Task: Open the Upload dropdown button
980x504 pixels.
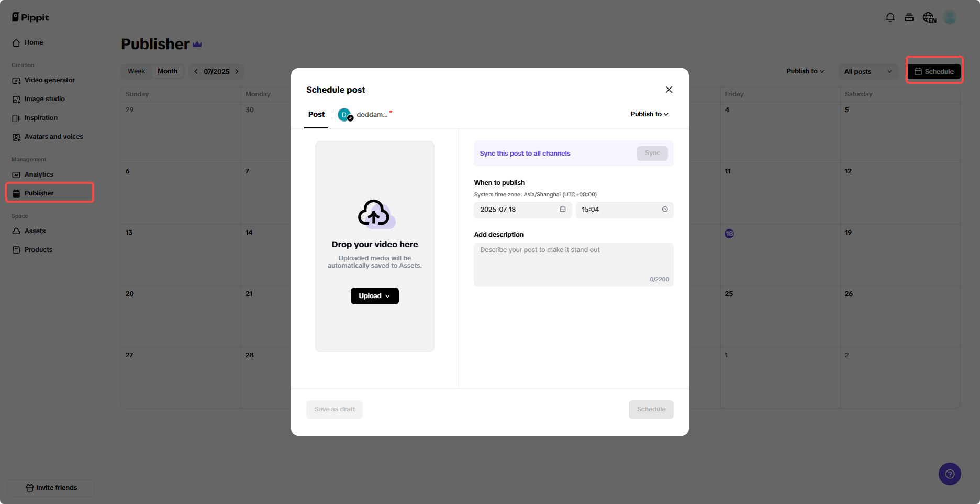Action: tap(375, 296)
